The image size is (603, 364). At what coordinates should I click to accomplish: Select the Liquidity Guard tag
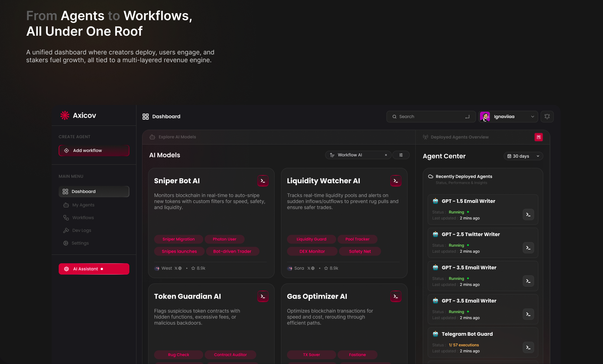(311, 239)
